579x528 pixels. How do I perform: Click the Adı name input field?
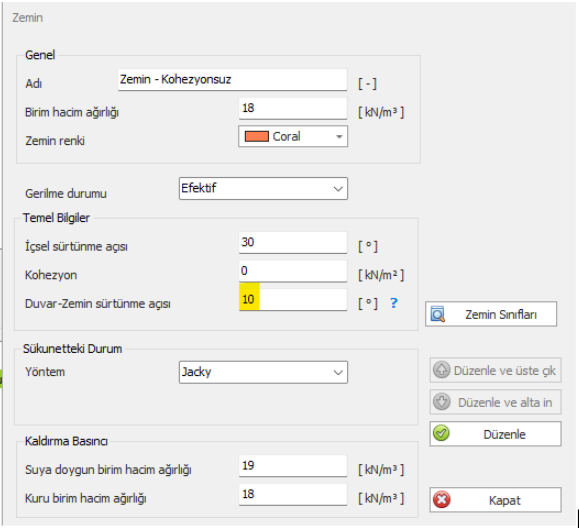232,79
